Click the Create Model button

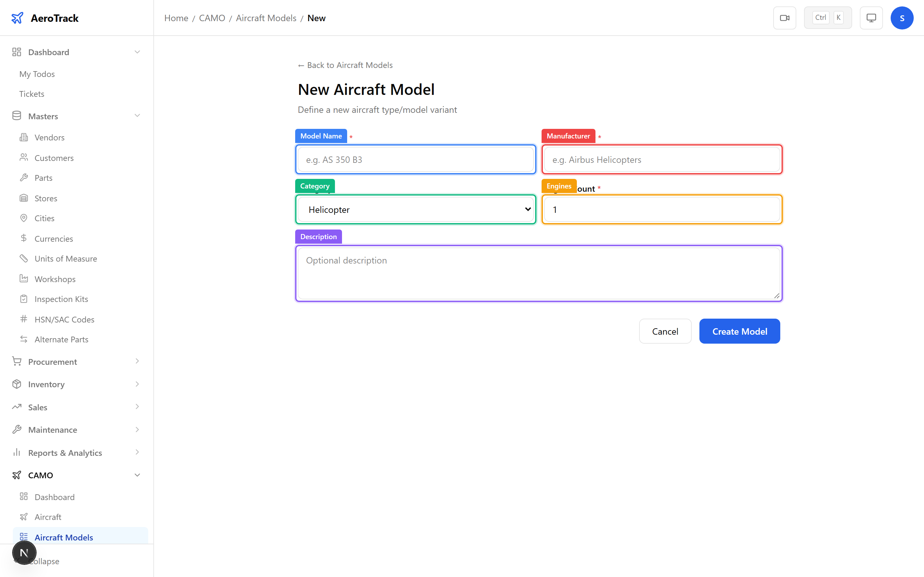pyautogui.click(x=739, y=331)
